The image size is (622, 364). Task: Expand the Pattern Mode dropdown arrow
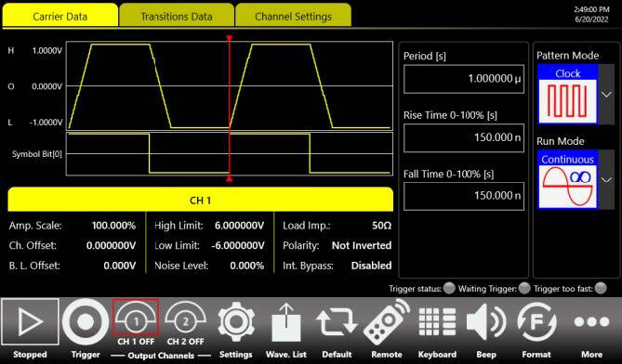(x=606, y=95)
